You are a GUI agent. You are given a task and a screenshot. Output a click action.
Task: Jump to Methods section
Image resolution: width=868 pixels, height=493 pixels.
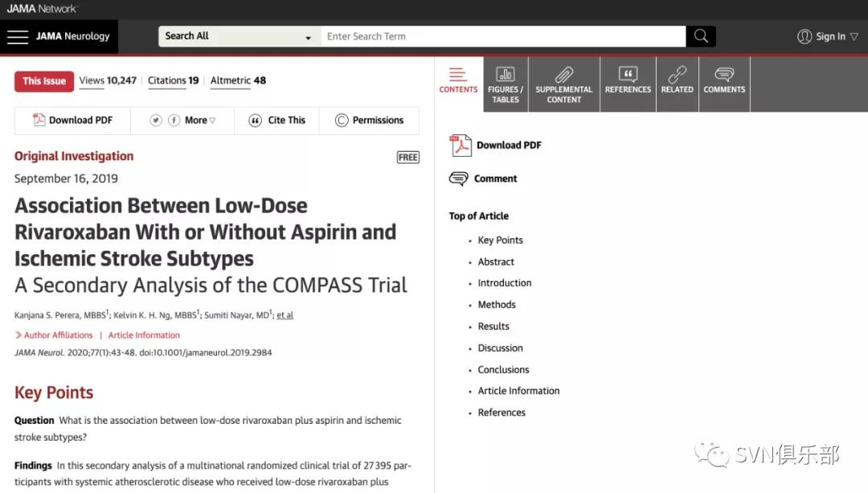point(497,305)
